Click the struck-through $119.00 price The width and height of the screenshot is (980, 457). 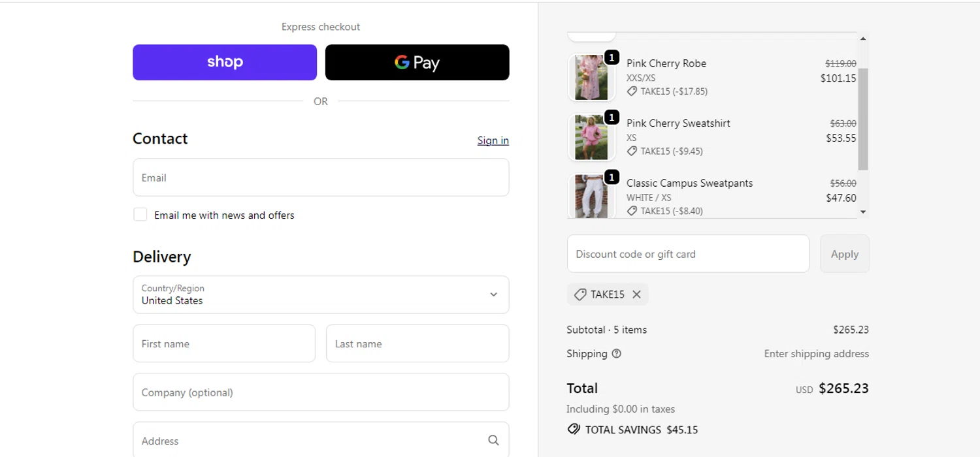point(841,64)
